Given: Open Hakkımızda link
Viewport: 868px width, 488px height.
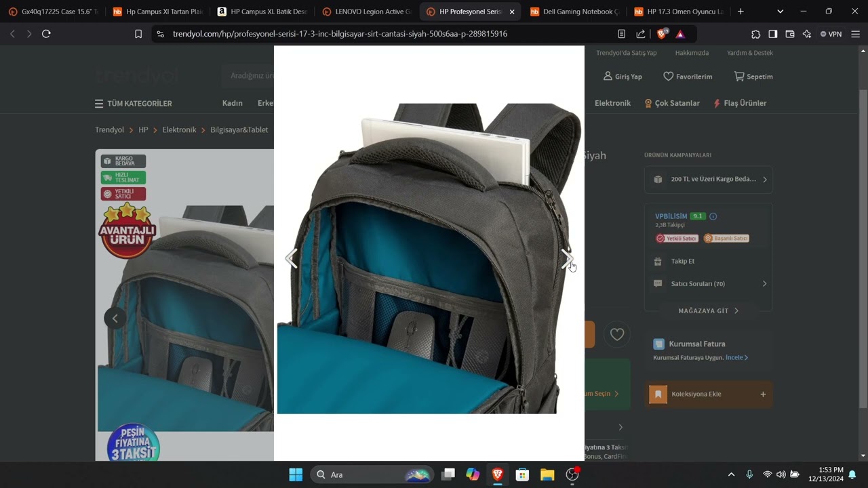Looking at the screenshot, I should coord(692,53).
